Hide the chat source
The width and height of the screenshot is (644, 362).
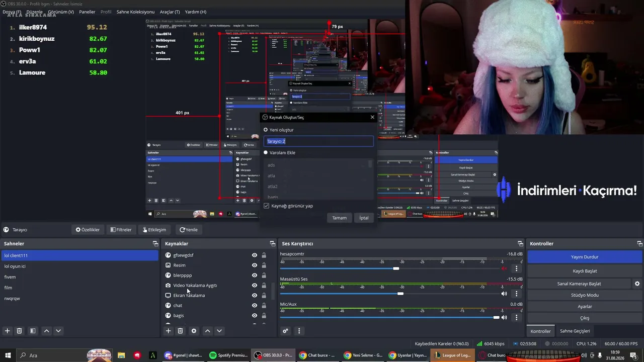[255, 305]
